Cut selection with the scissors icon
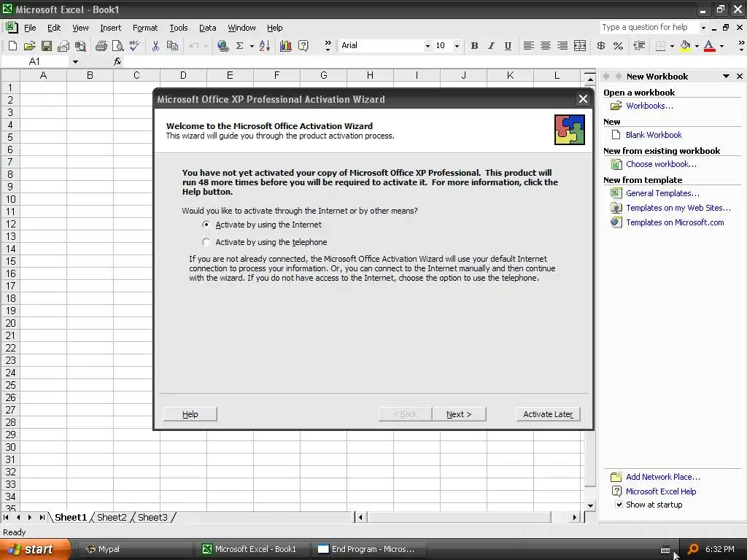The image size is (747, 560). coord(155,46)
